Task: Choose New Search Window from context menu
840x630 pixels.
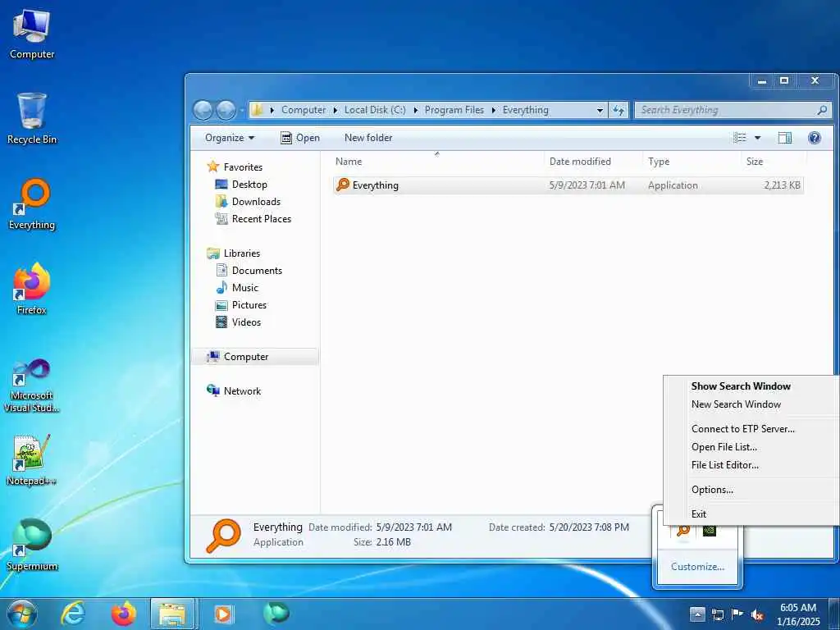Action: point(736,404)
